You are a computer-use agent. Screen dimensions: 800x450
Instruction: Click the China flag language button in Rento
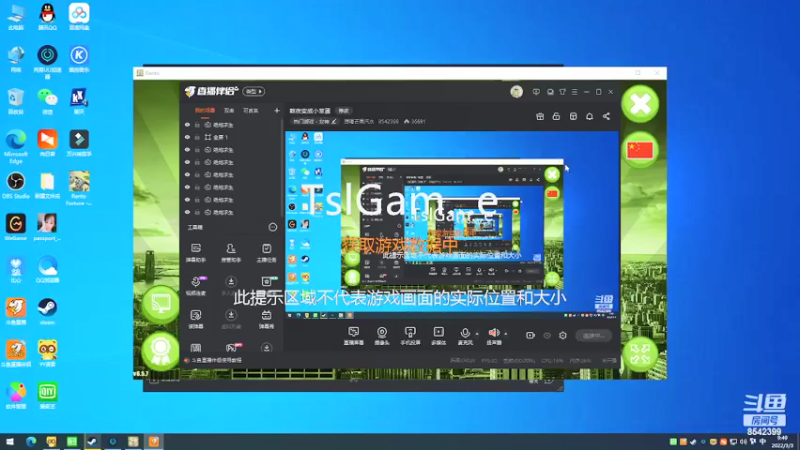pyautogui.click(x=640, y=150)
